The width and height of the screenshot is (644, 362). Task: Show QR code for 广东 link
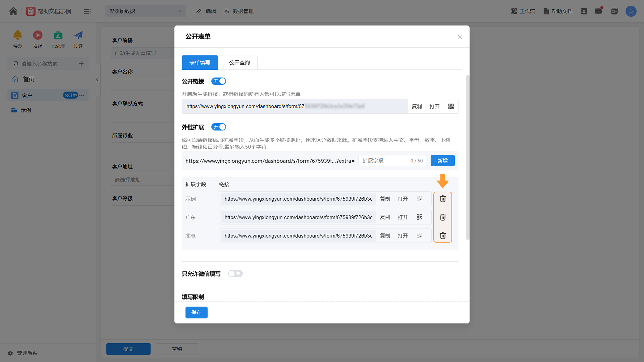click(419, 217)
